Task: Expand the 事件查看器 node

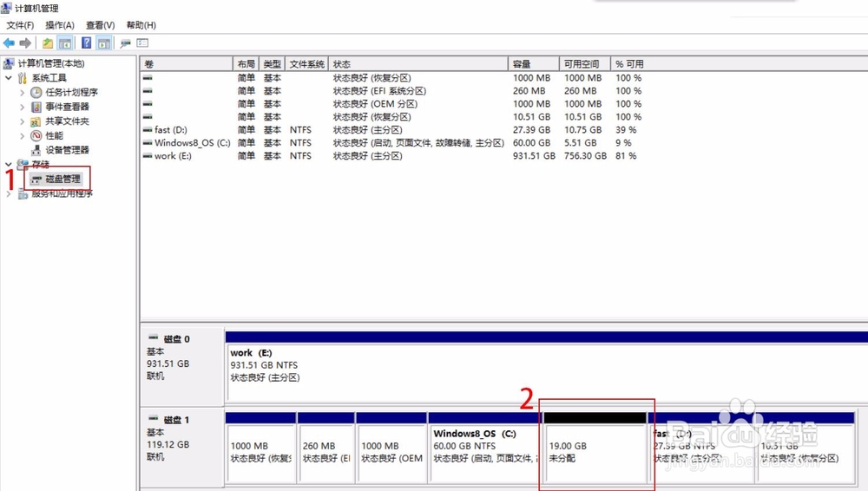Action: pos(23,107)
